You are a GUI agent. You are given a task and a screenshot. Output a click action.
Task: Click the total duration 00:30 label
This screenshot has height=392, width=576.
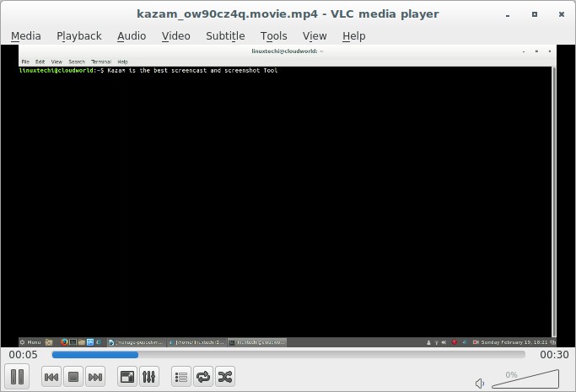[x=554, y=355]
